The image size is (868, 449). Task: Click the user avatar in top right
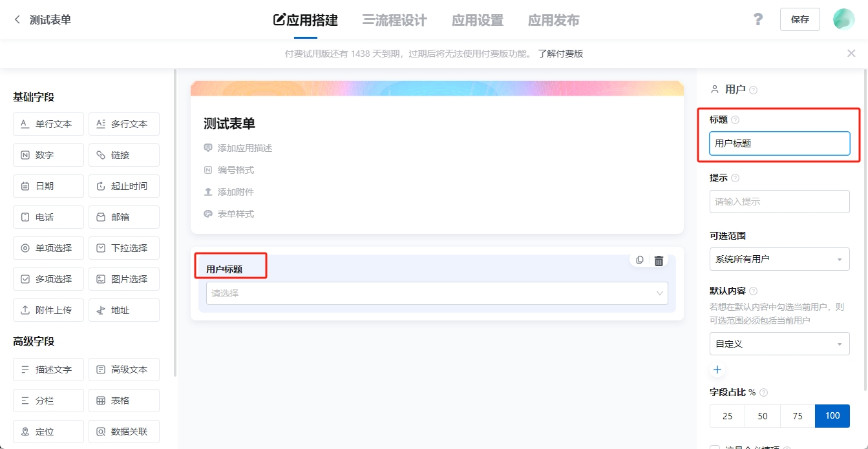point(843,19)
